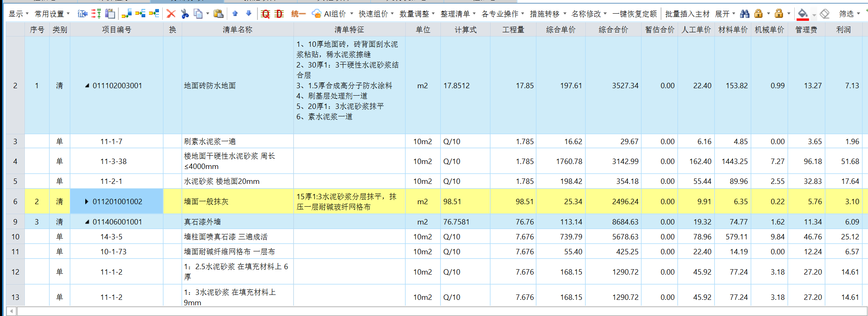Click the 17.8512 formula cell
Image resolution: width=868 pixels, height=316 pixels.
[x=465, y=85]
